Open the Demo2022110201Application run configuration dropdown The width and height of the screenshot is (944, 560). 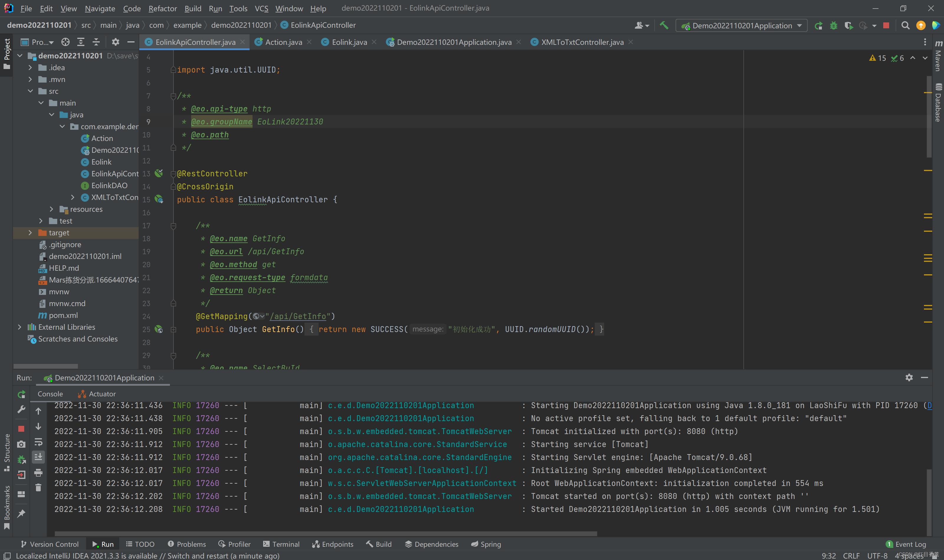742,25
